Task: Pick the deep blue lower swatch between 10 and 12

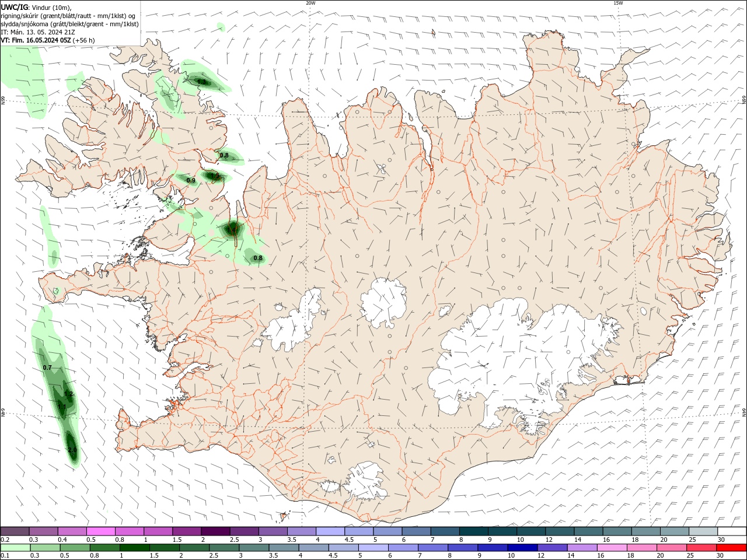Action: coord(522,548)
